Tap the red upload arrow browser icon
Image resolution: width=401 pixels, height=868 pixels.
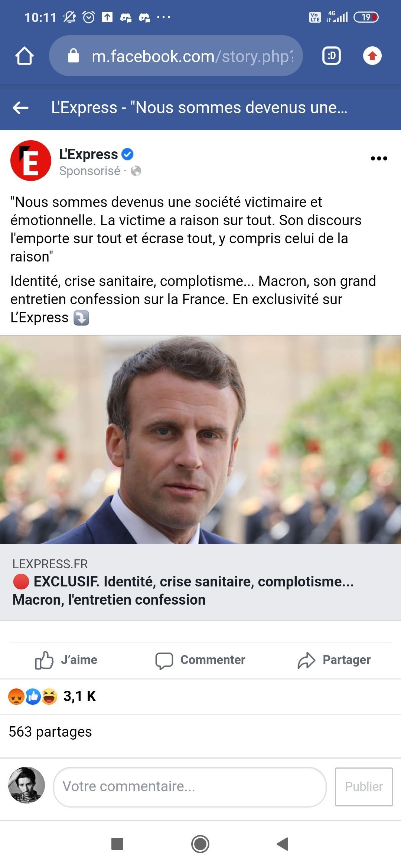click(372, 56)
